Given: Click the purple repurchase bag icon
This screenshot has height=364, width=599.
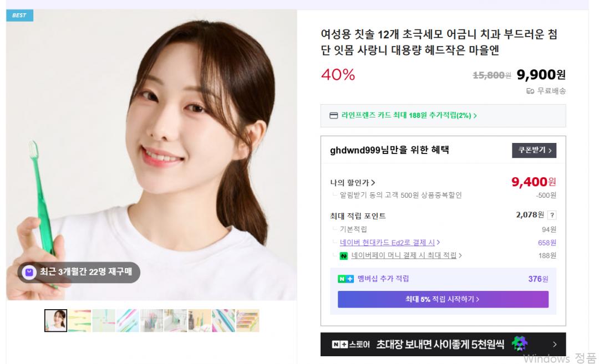Looking at the screenshot, I should click(x=29, y=272).
